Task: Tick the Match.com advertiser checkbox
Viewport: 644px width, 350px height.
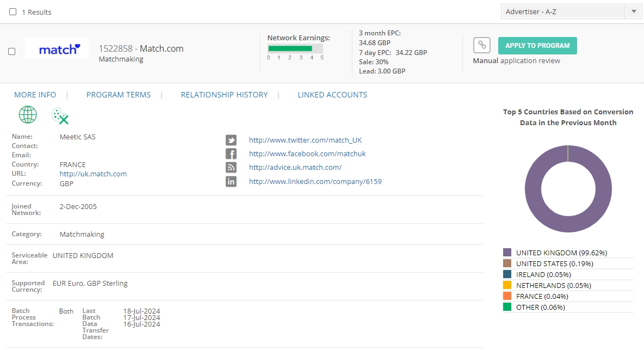Action: [x=12, y=51]
